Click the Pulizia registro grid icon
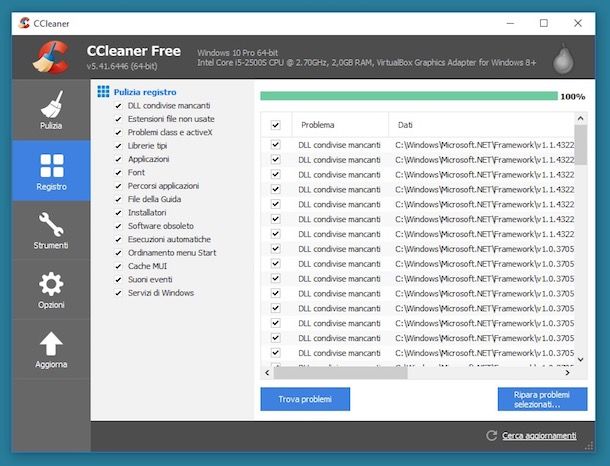 point(103,92)
